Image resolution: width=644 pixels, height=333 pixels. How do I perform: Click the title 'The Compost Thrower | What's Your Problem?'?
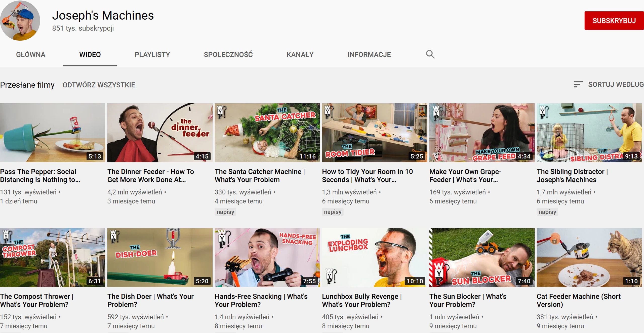tap(37, 300)
